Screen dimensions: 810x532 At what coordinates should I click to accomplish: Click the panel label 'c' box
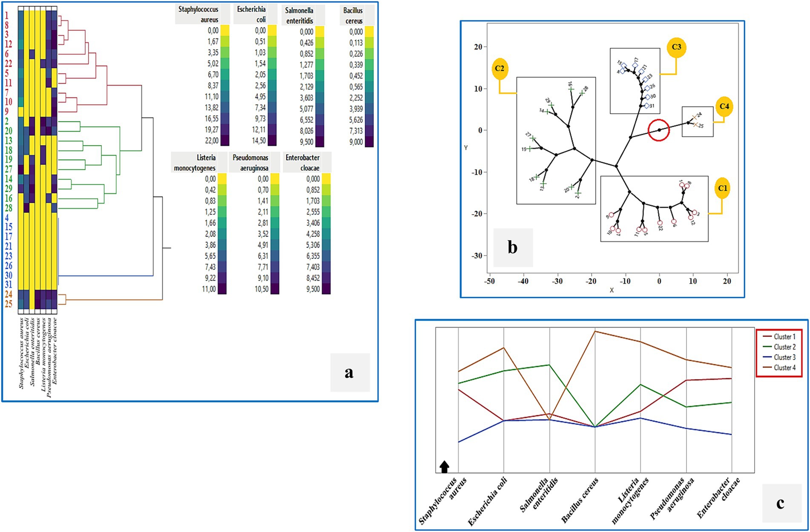click(x=780, y=503)
